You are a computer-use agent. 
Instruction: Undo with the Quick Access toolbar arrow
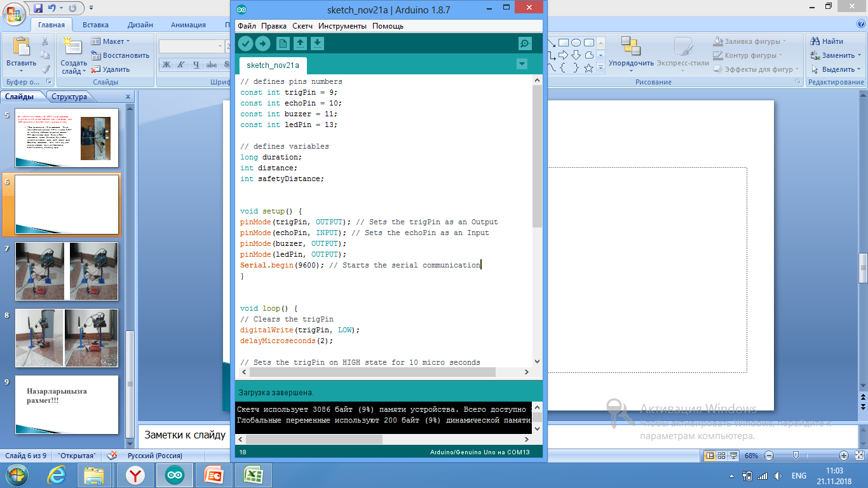coord(51,8)
